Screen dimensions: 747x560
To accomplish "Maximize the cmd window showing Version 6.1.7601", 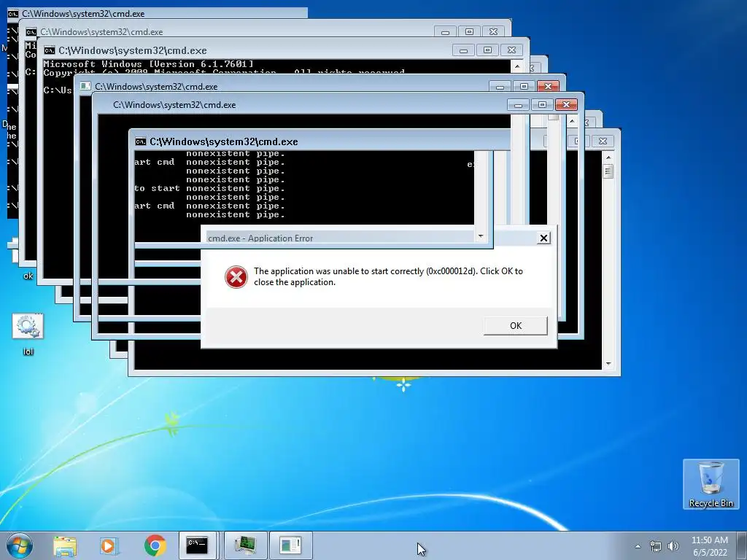I will click(487, 50).
